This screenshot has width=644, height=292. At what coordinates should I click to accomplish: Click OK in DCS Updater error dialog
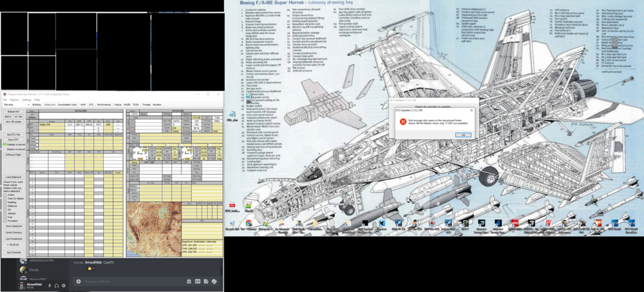463,135
